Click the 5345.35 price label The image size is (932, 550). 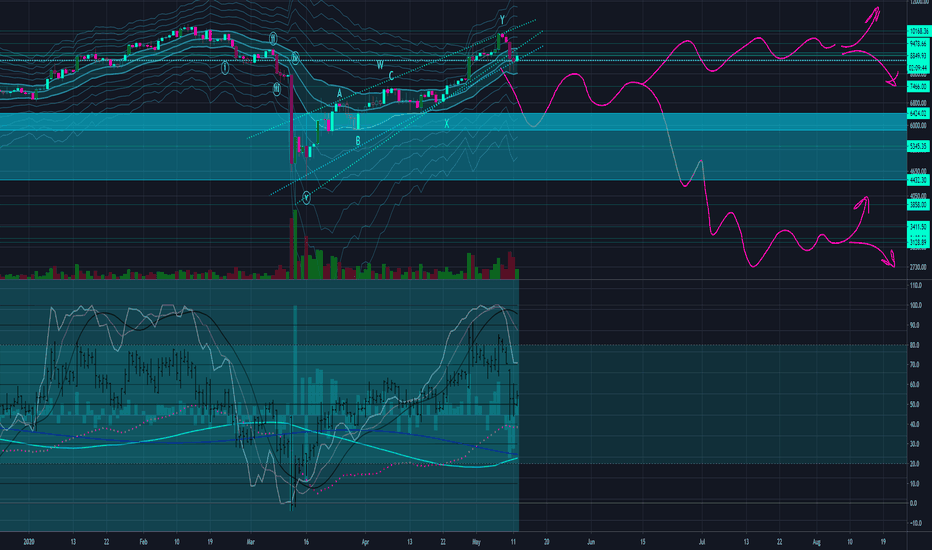pyautogui.click(x=918, y=146)
